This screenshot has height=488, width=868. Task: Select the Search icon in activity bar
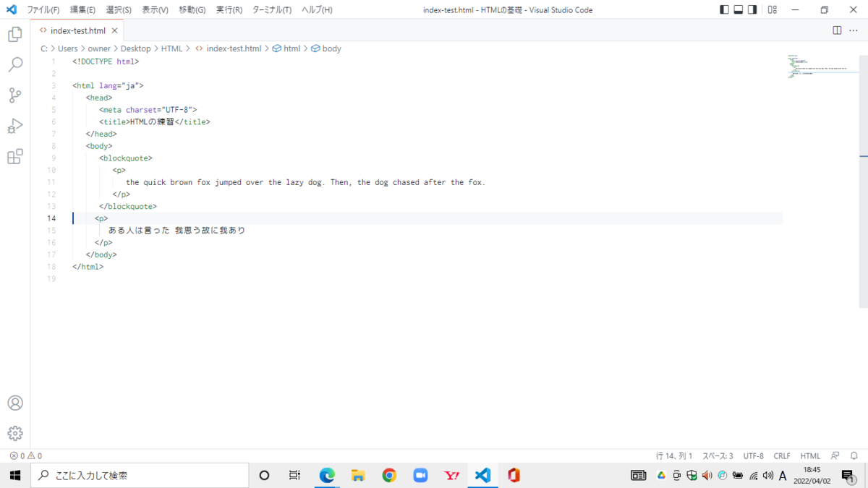pyautogui.click(x=14, y=64)
